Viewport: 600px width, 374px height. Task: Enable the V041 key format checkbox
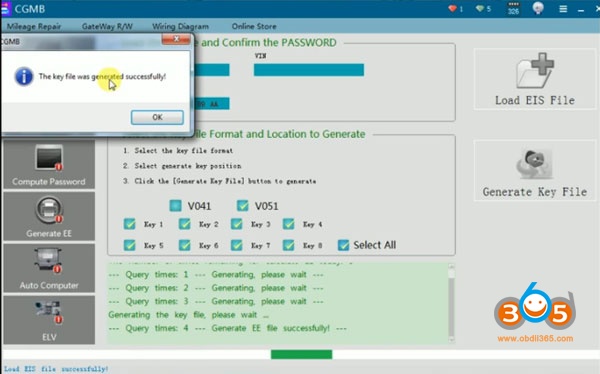point(176,206)
